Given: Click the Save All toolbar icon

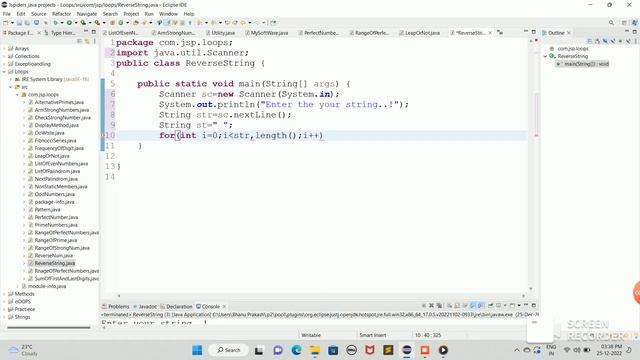Looking at the screenshot, I should (27, 23).
